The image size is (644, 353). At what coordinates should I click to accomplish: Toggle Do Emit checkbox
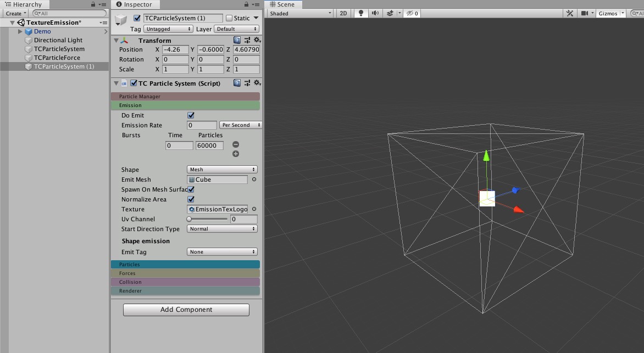coord(191,115)
